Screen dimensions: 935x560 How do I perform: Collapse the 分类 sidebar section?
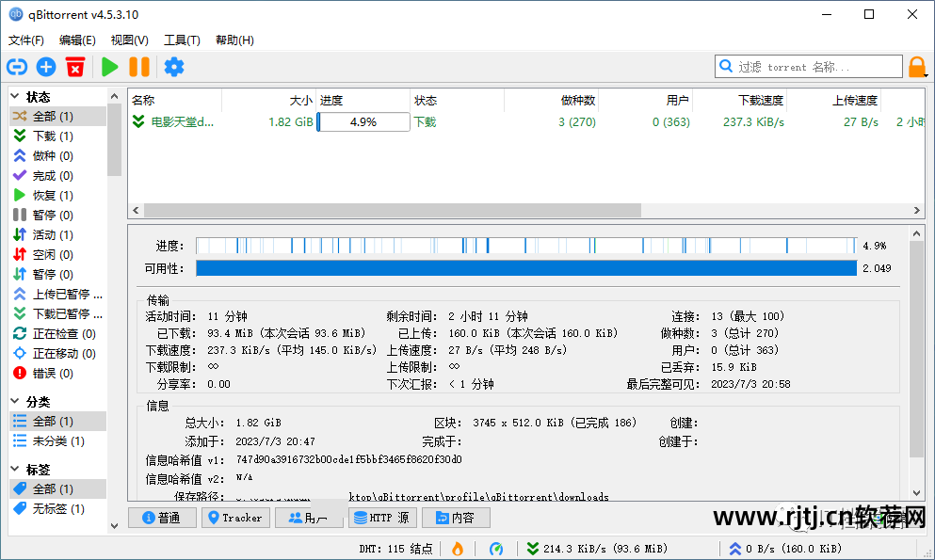[x=16, y=401]
